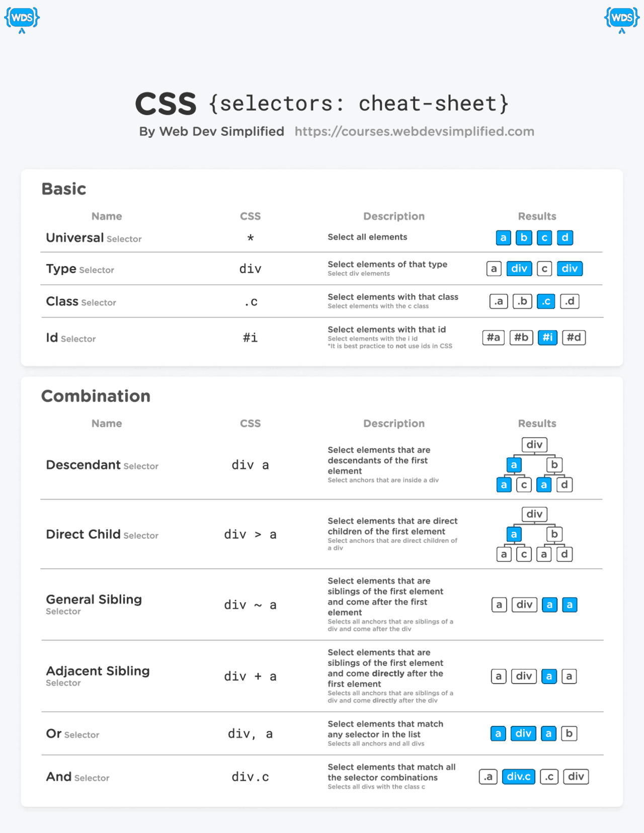Click the highlighted .c box in Class Selector results

(546, 301)
